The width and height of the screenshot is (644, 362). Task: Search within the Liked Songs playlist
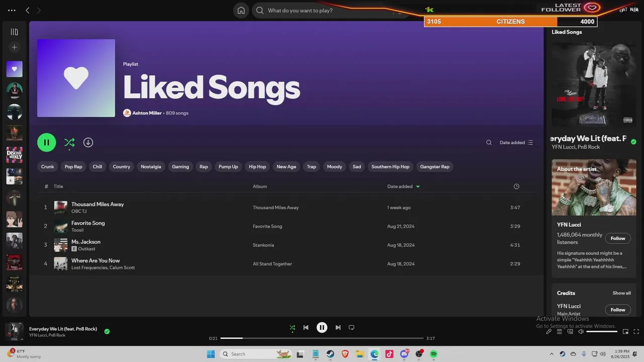[x=489, y=142]
